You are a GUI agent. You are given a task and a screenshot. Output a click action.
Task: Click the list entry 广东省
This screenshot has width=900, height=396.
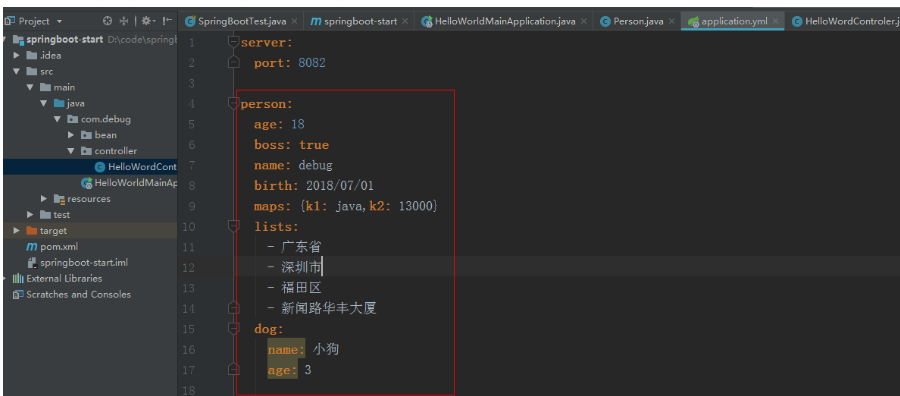click(301, 247)
